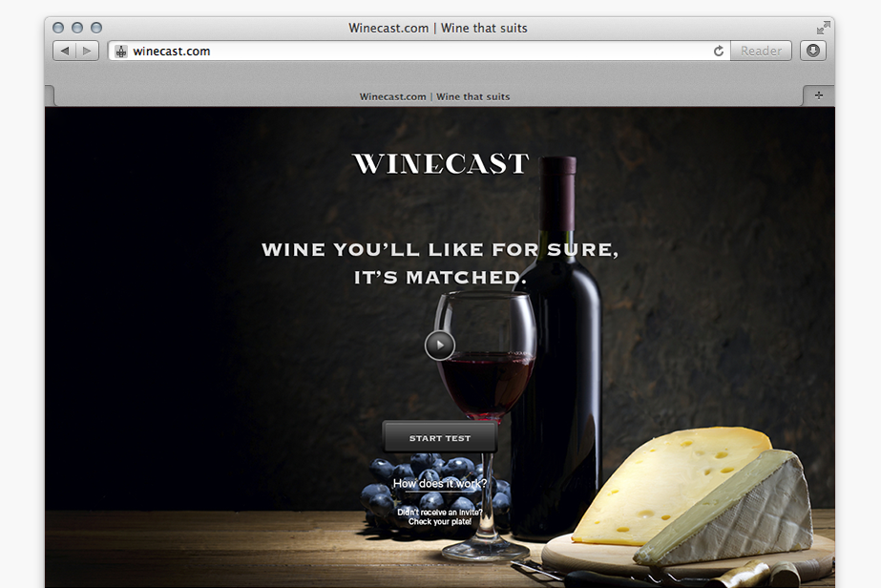
Task: Add a new tab with plus button
Action: tap(819, 95)
